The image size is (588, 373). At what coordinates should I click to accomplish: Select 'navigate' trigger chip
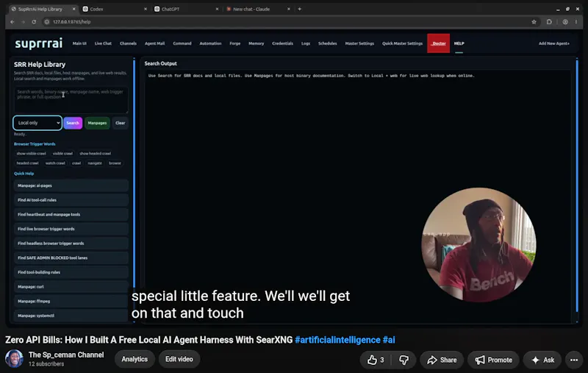click(x=95, y=163)
